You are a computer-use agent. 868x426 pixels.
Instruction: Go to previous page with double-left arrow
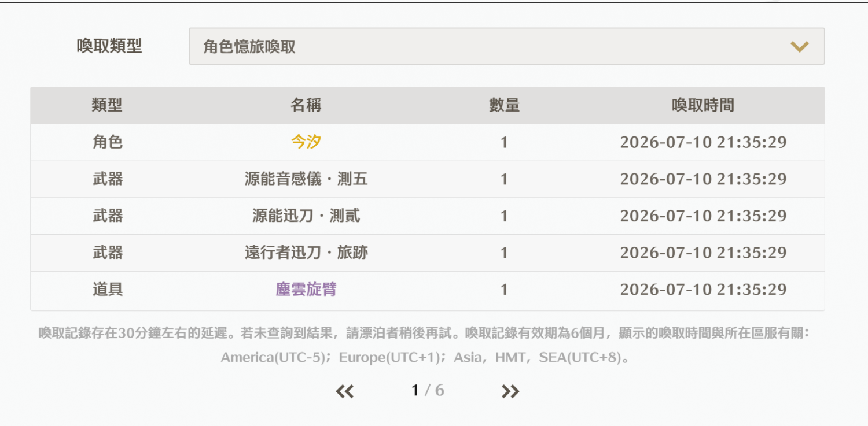point(345,391)
